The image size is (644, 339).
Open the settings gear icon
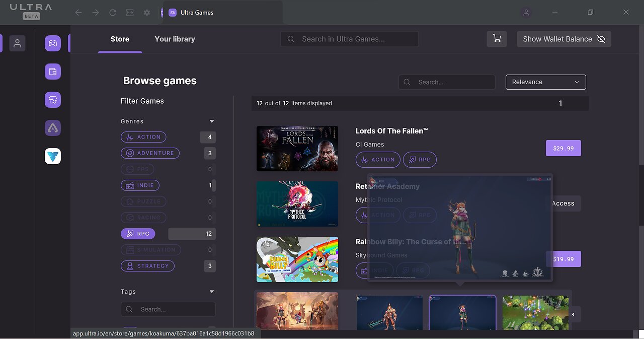(x=147, y=13)
